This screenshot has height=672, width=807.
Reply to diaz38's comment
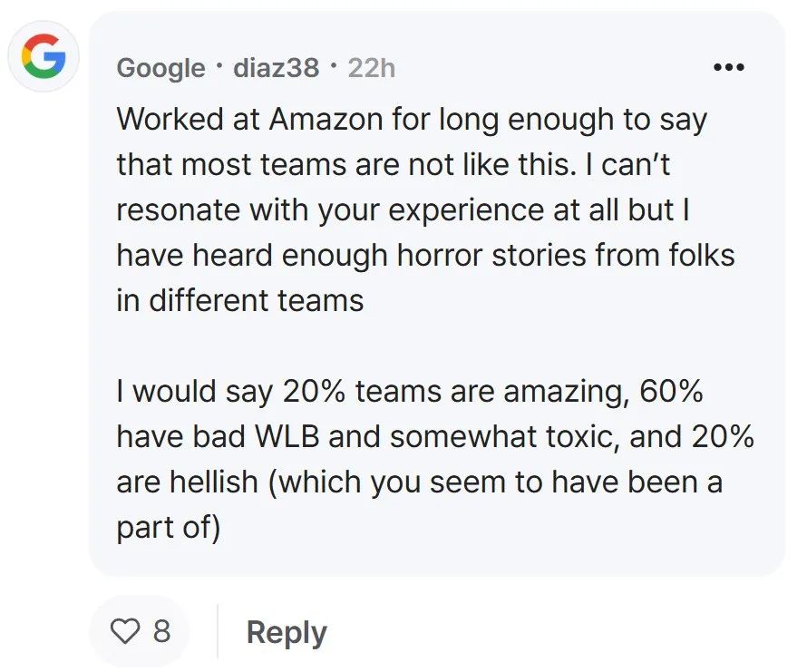[x=287, y=632]
